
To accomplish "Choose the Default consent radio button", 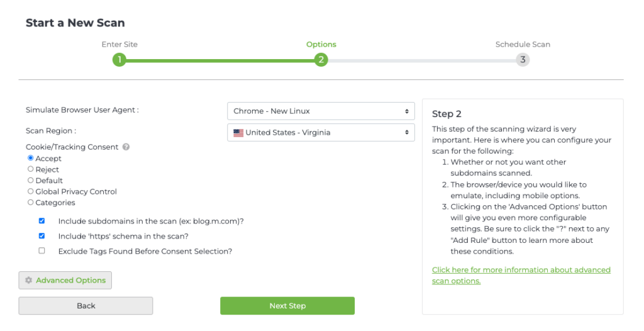I will 31,181.
